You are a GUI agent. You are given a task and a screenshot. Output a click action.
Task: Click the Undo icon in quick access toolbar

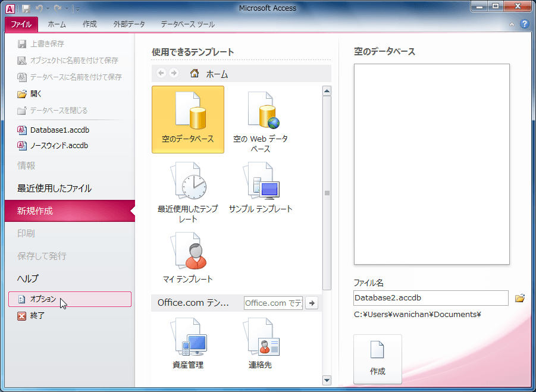click(40, 8)
